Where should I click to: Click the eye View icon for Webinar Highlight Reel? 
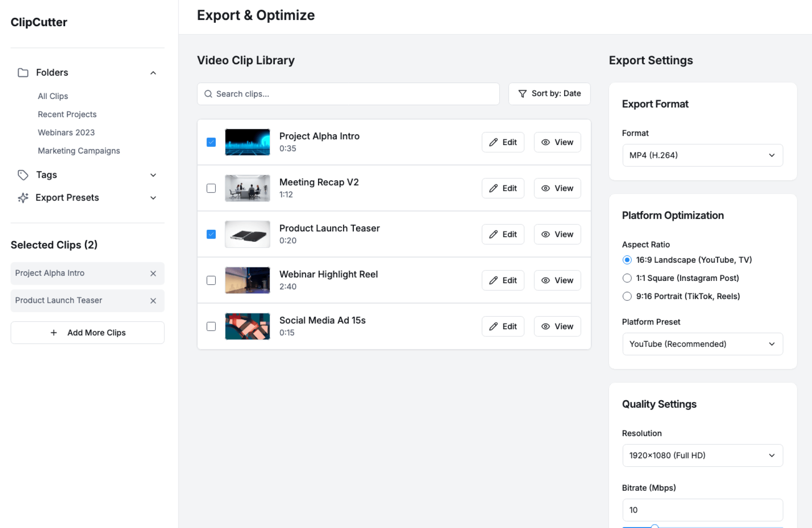(546, 280)
